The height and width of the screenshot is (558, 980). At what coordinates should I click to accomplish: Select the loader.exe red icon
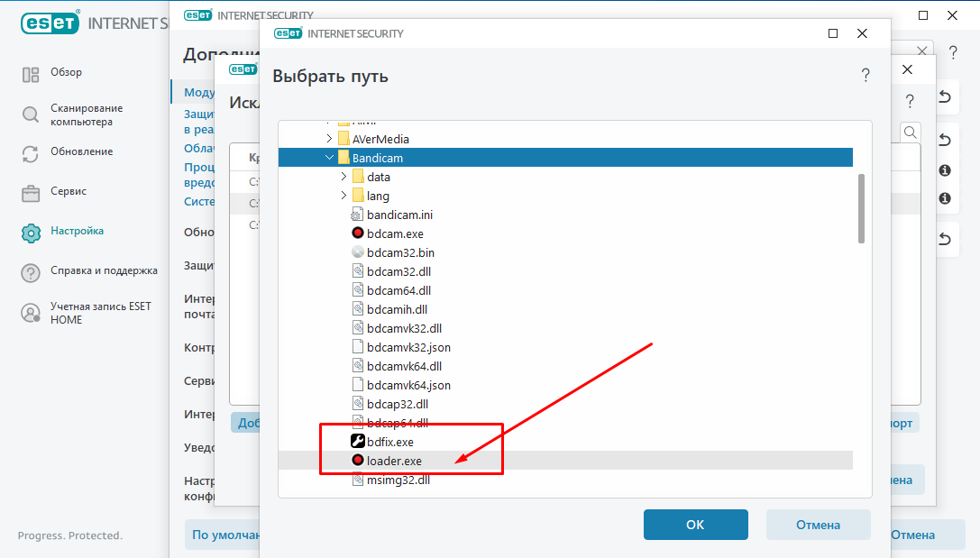(x=358, y=461)
